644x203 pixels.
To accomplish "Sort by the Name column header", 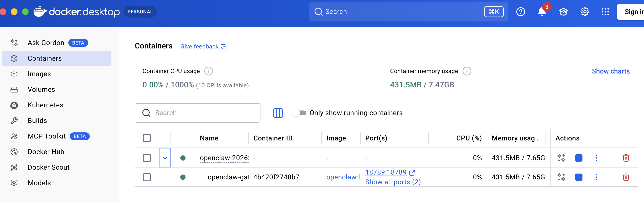I will point(209,138).
